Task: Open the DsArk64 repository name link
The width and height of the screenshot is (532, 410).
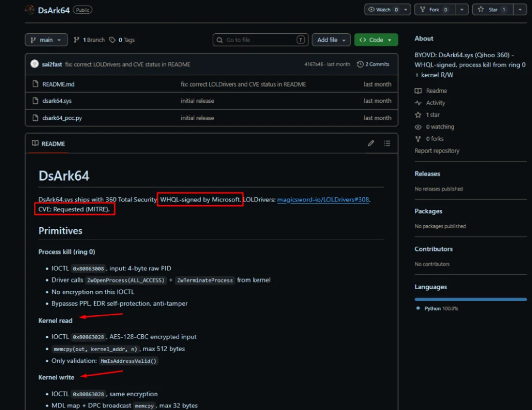Action: [x=54, y=10]
